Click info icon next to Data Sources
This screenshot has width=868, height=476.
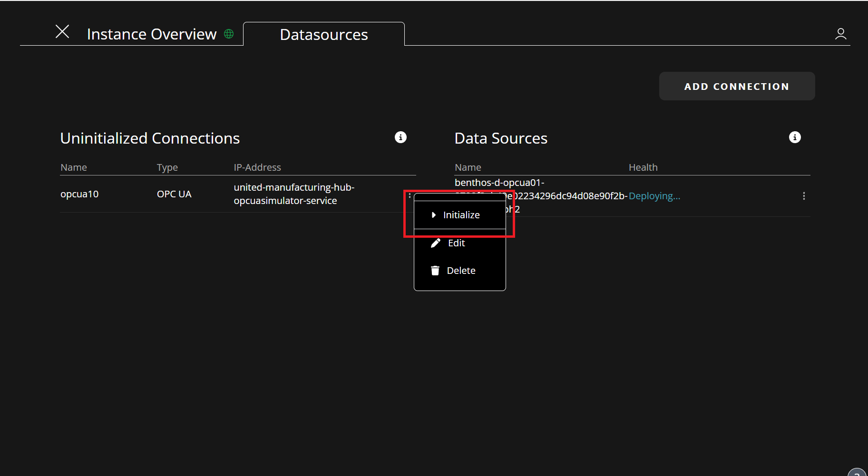coord(795,137)
